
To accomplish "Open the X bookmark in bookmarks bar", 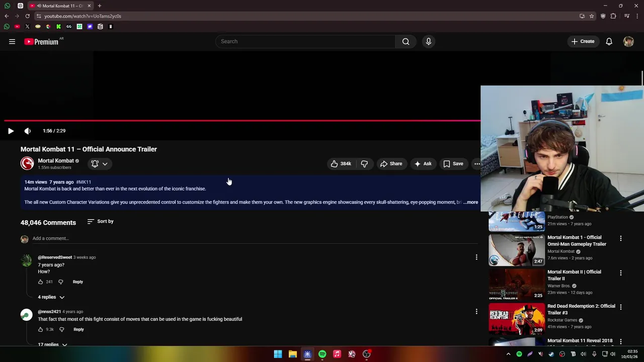I will tap(27, 27).
